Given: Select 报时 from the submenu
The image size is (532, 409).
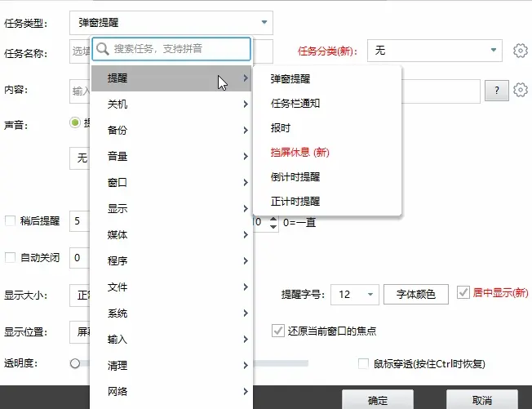Looking at the screenshot, I should pos(327,128).
